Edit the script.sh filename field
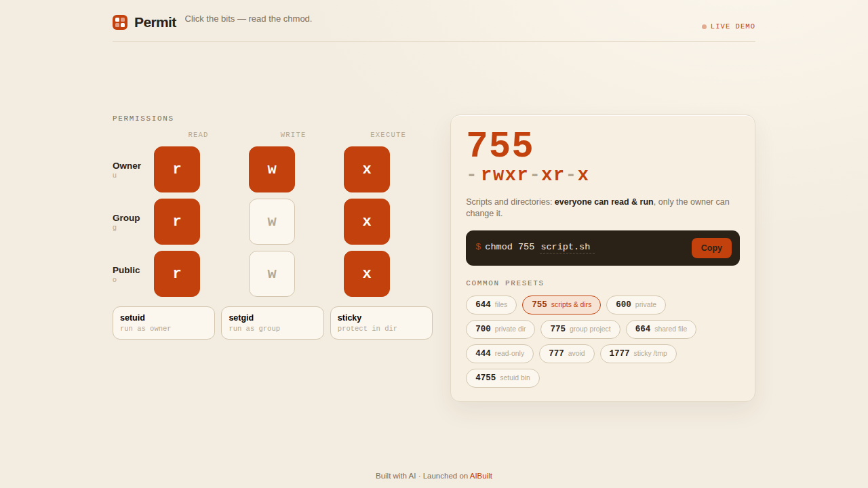 point(567,247)
